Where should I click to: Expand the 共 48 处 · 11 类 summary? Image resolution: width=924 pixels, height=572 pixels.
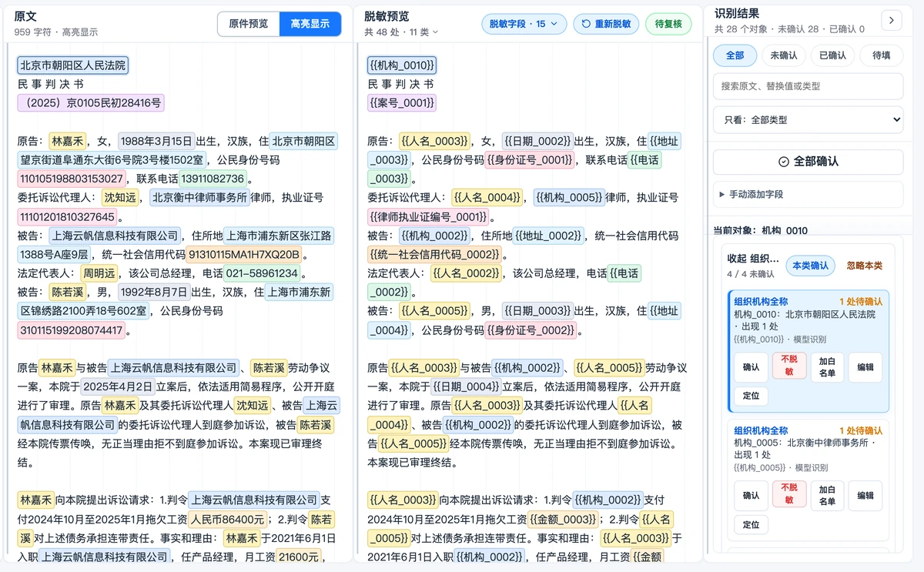click(x=401, y=32)
